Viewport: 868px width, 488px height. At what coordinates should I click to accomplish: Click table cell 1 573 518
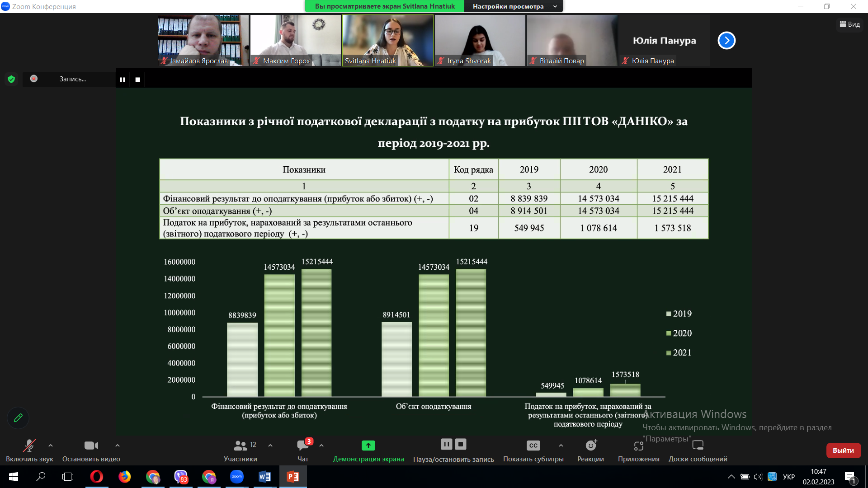673,228
